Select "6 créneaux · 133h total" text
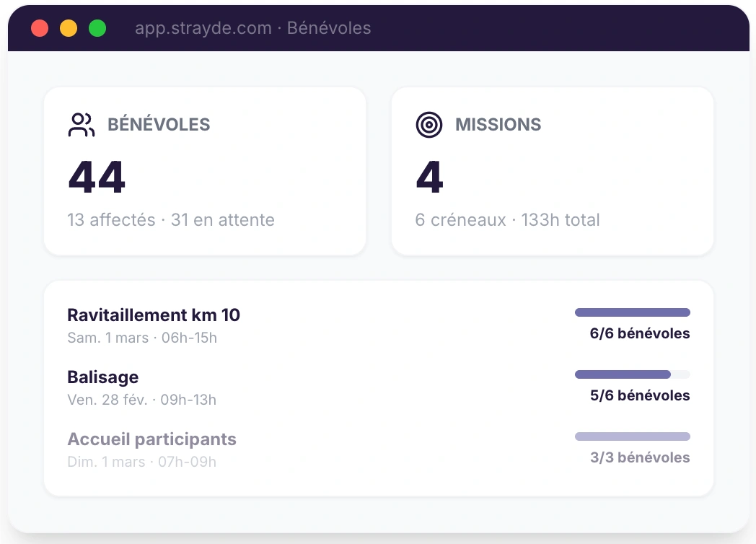This screenshot has height=544, width=756. click(507, 220)
